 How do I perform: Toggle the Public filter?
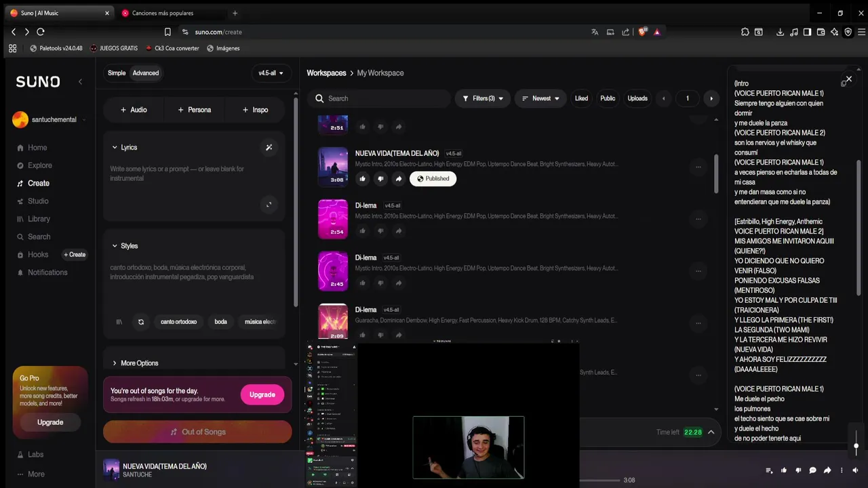pos(608,98)
